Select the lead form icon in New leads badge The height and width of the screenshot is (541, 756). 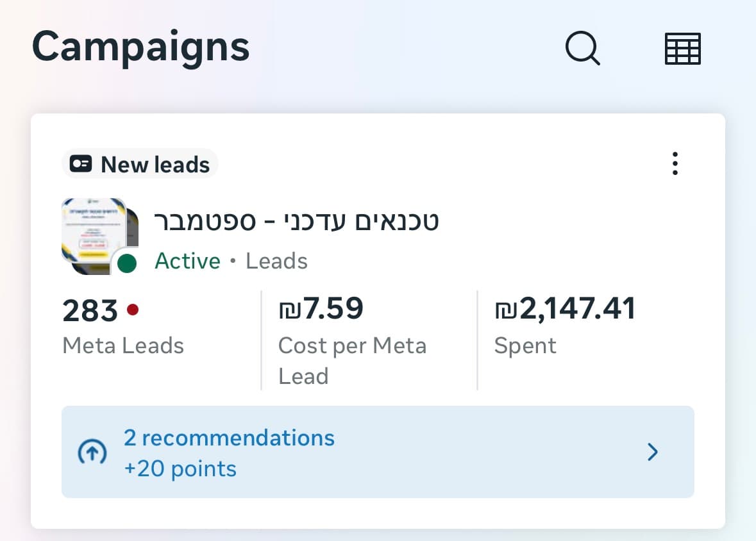pos(80,163)
